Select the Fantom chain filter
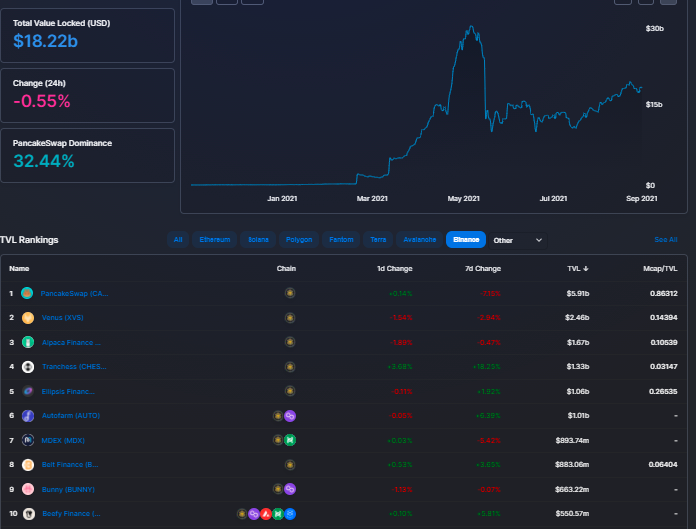The height and width of the screenshot is (529, 696). tap(341, 240)
